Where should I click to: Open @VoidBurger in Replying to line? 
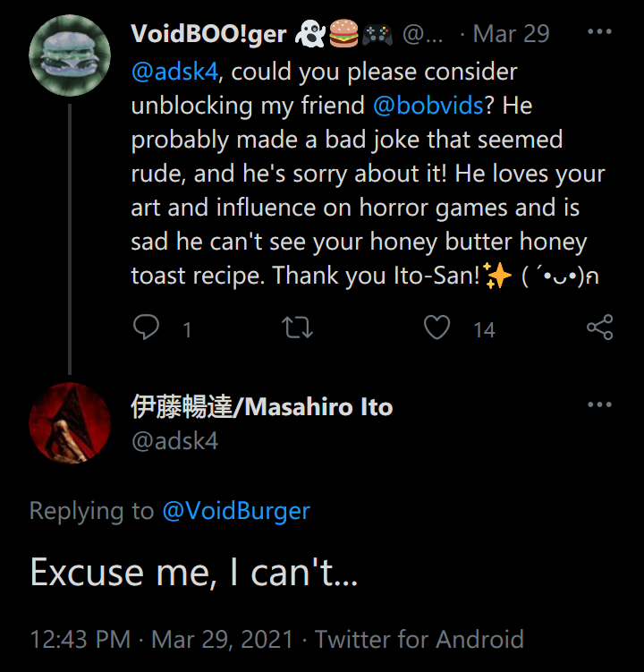point(236,511)
